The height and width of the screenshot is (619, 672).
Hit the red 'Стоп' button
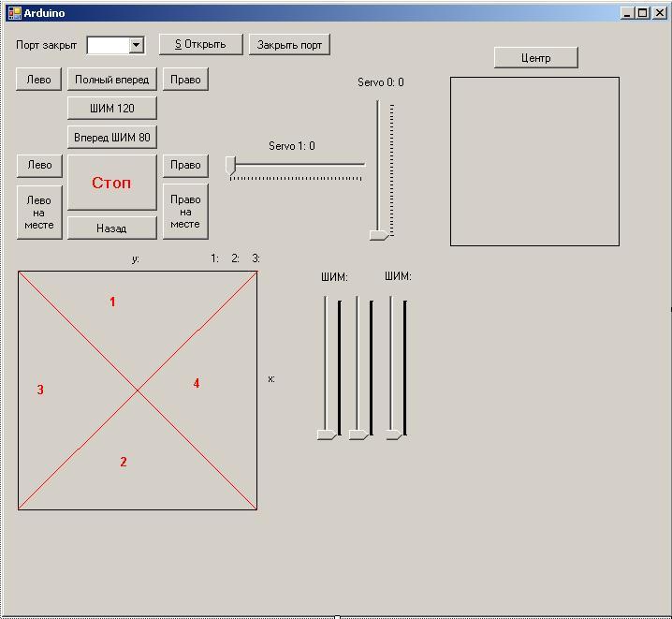(111, 183)
